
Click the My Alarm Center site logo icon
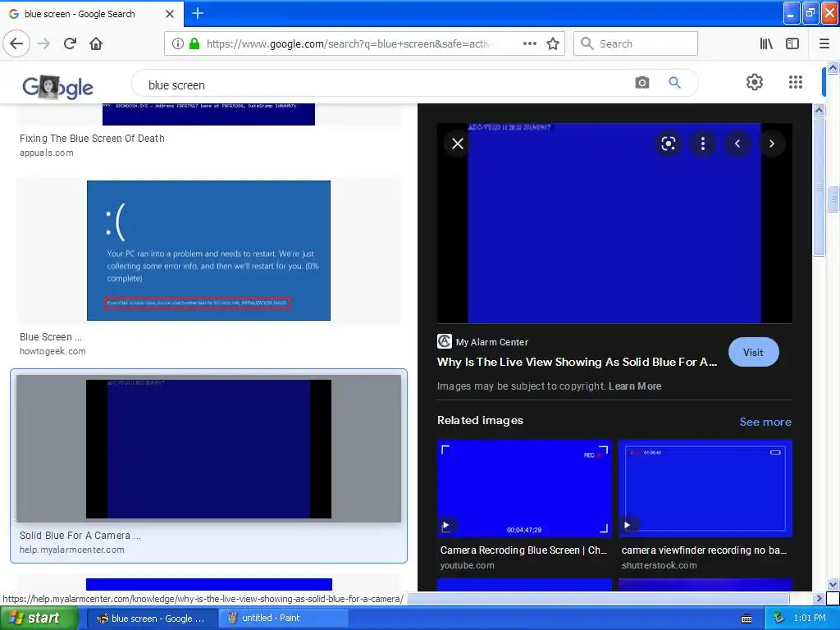[444, 341]
